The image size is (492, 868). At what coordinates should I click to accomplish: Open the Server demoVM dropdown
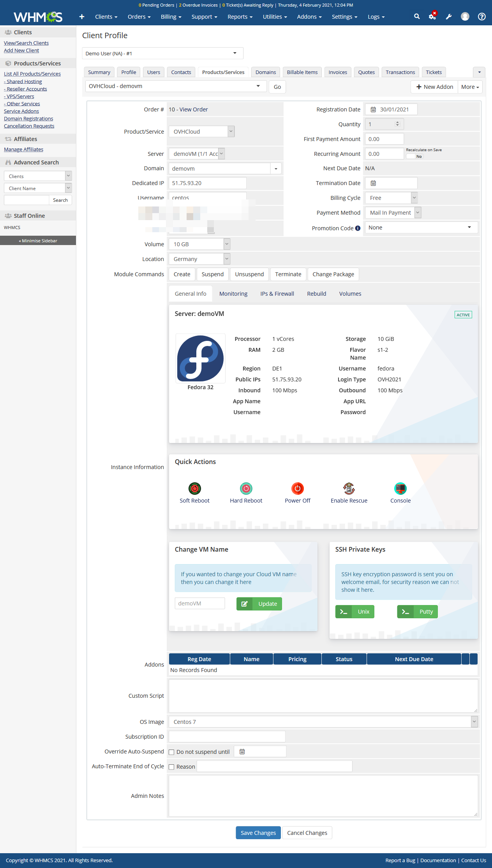click(x=197, y=154)
